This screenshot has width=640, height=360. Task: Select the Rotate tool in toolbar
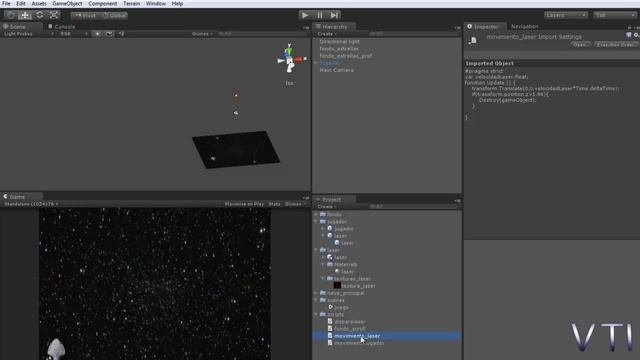(40, 16)
